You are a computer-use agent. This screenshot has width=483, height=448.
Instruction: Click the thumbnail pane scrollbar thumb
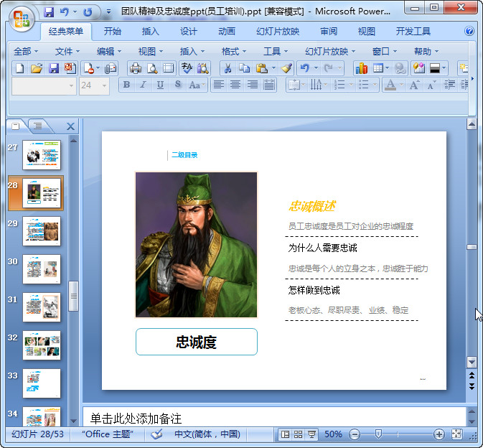73,296
